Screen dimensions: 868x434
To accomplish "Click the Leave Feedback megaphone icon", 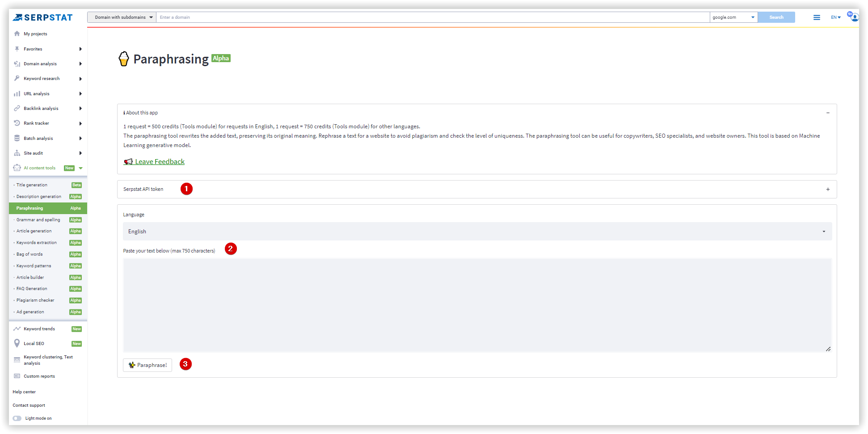I will (x=128, y=162).
